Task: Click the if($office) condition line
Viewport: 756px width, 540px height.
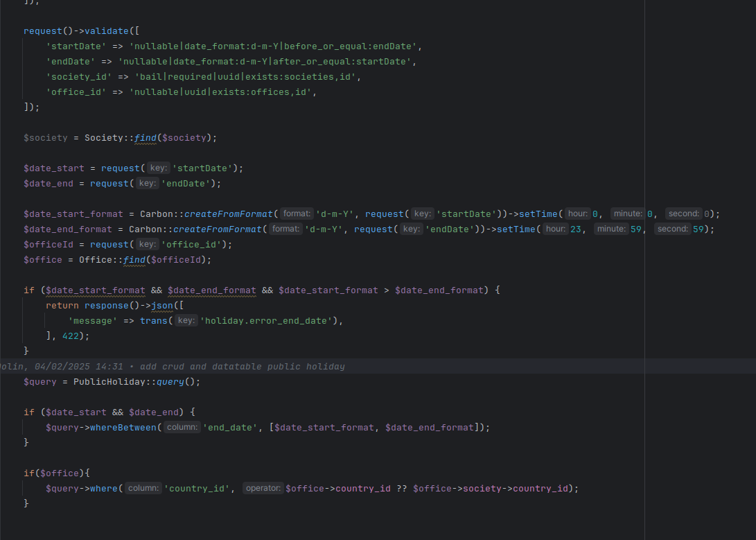Action: point(57,473)
